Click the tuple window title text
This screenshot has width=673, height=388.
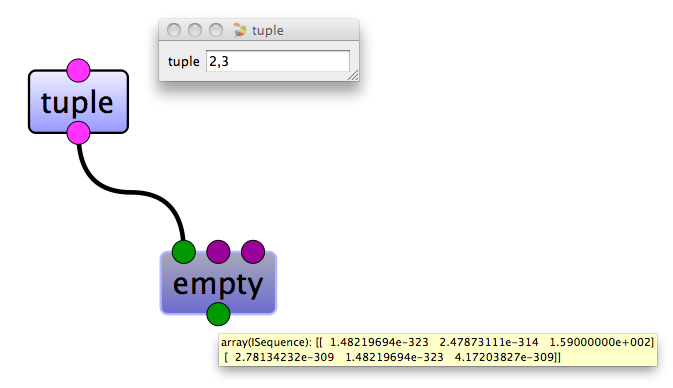pyautogui.click(x=268, y=30)
